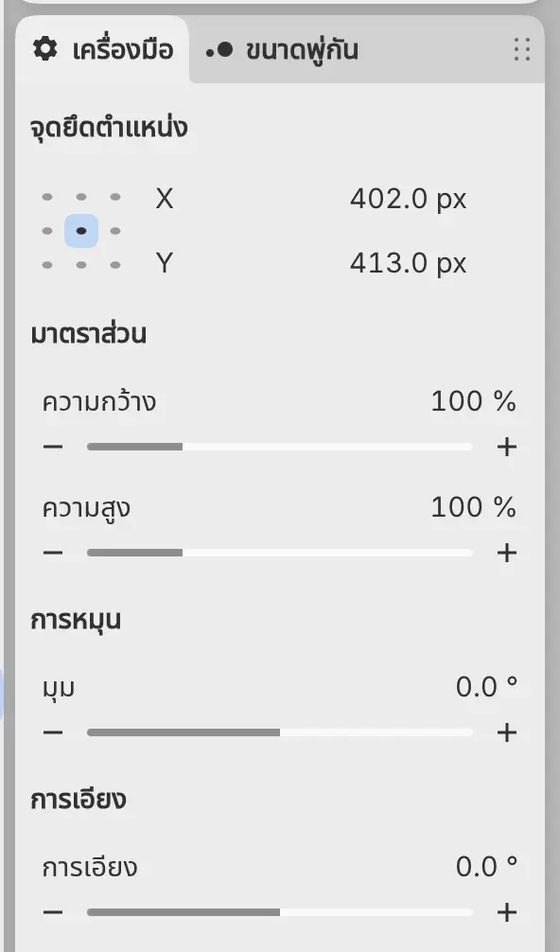The height and width of the screenshot is (952, 560).
Task: Increase การเอียง skew with the plus icon
Action: pyautogui.click(x=507, y=912)
